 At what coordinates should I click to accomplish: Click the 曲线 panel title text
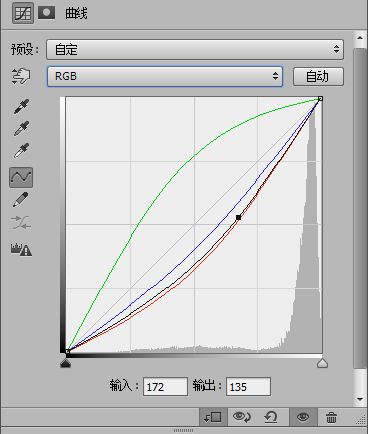[x=76, y=13]
